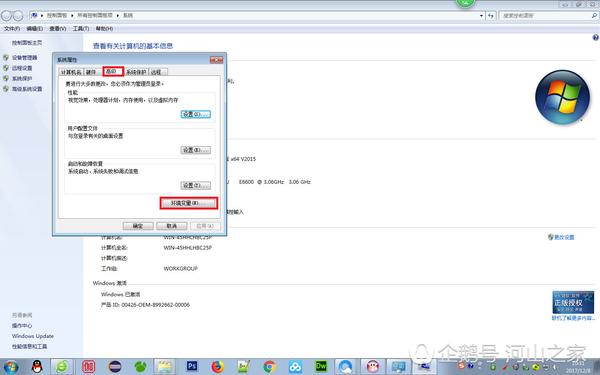The width and height of the screenshot is (600, 375).
Task: Click the product ID 00426-OEM-8992662-00006 text
Action: pos(155,305)
